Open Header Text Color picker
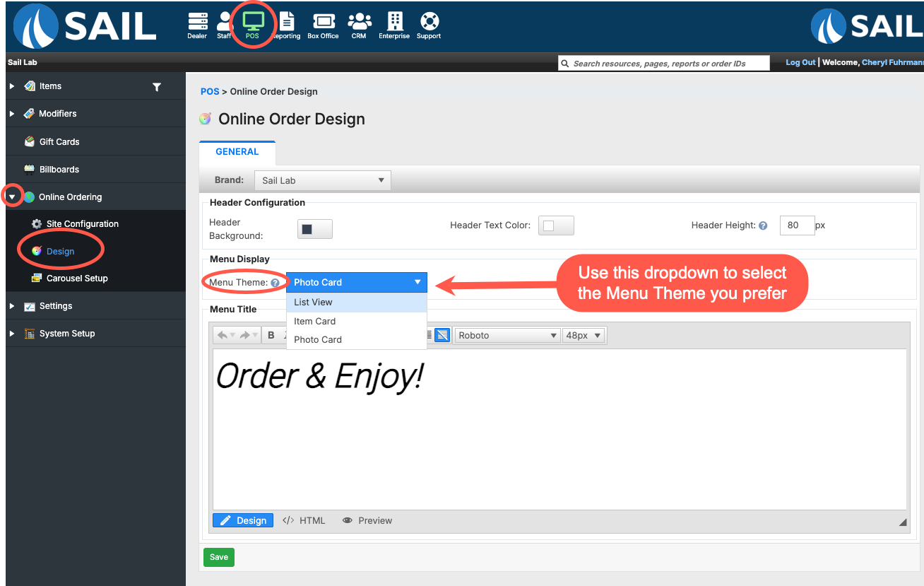The height and width of the screenshot is (586, 924). tap(556, 225)
